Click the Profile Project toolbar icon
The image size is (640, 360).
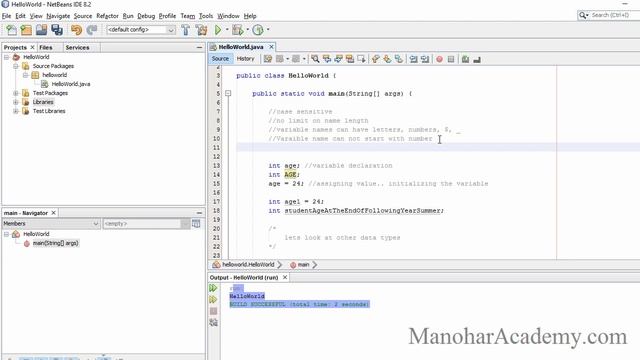tap(258, 30)
